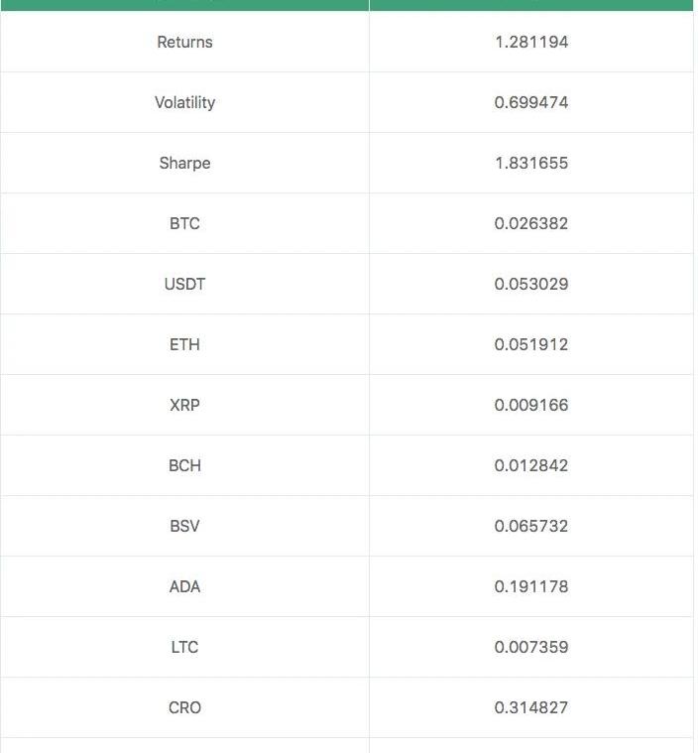
Task: Select the Sharpe value 1.831655
Action: (x=530, y=163)
